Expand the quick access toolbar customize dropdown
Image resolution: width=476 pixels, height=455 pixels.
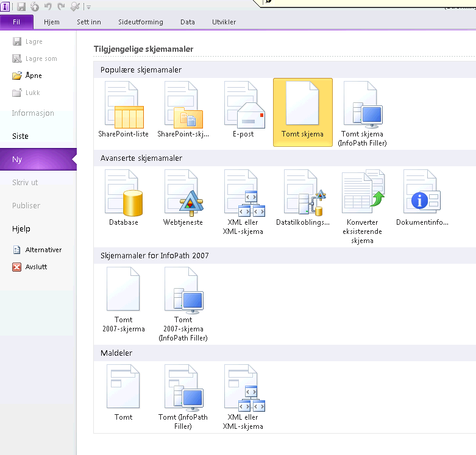pos(88,7)
